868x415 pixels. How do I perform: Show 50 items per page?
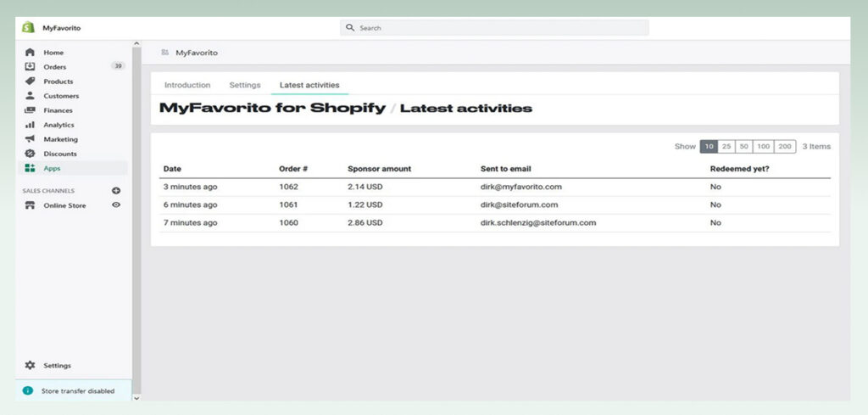pos(744,146)
